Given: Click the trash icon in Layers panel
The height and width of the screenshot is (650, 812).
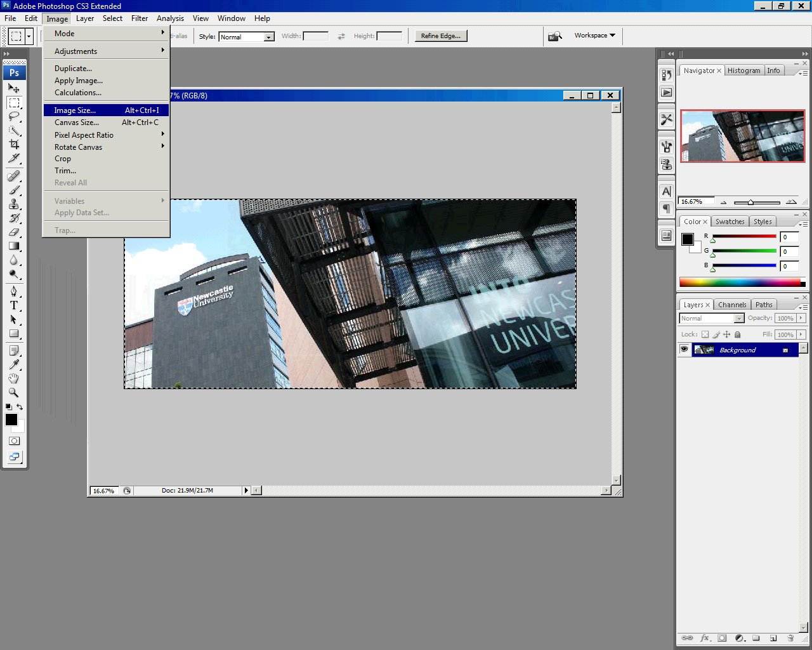Looking at the screenshot, I should tap(790, 638).
